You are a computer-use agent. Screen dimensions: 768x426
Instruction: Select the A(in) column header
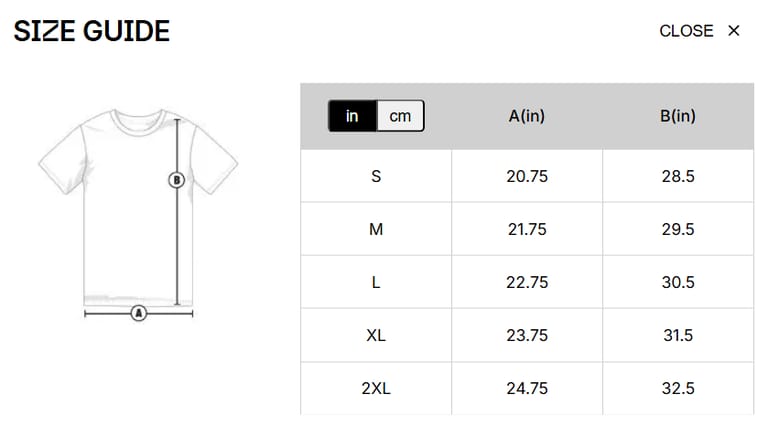tap(527, 116)
